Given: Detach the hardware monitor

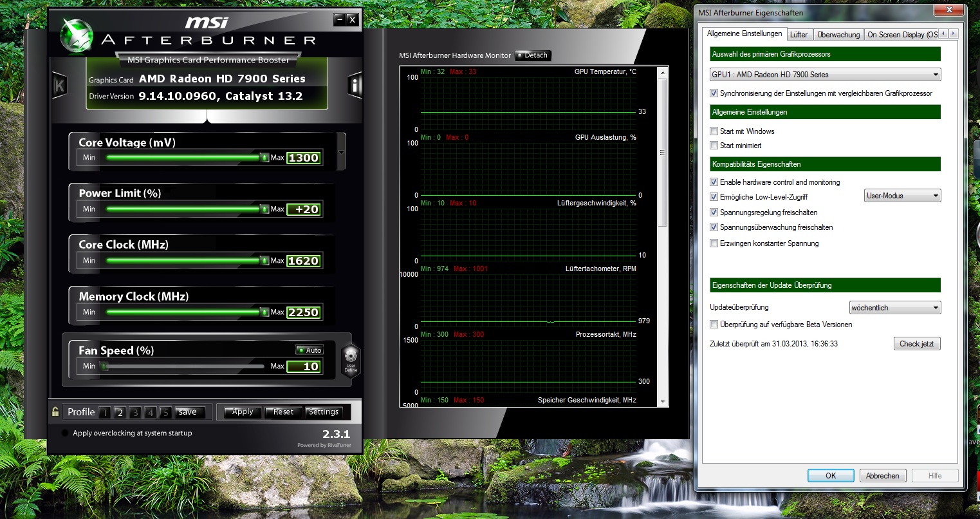Looking at the screenshot, I should (533, 55).
